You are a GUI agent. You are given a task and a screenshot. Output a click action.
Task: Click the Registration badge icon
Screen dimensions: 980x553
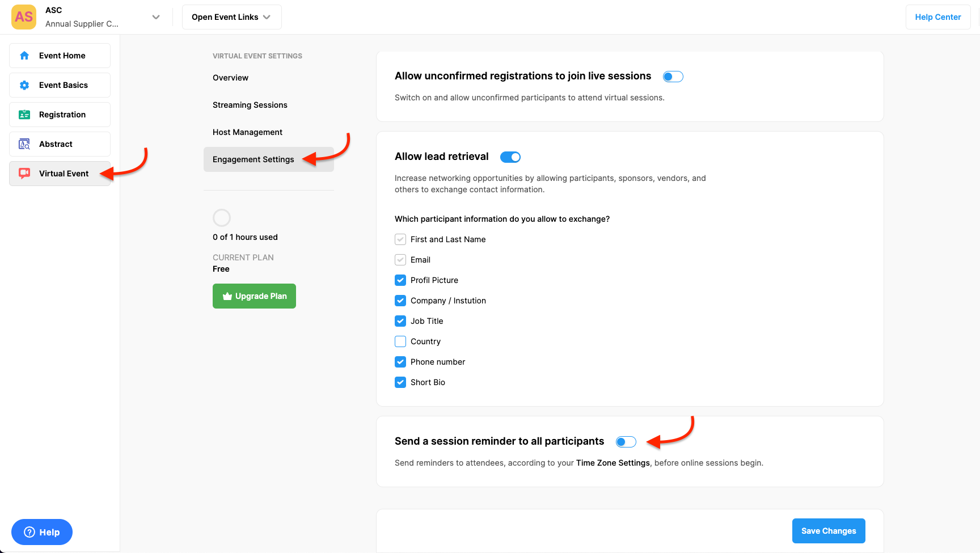[x=24, y=115]
